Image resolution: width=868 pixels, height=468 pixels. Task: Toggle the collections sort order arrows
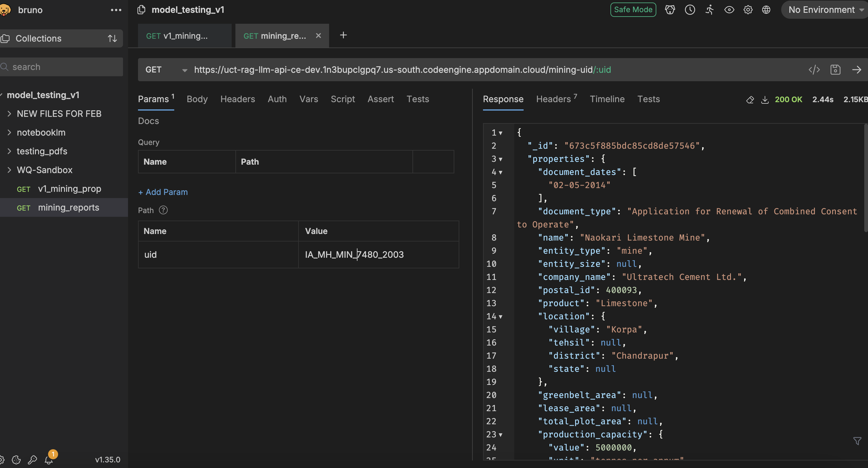112,38
